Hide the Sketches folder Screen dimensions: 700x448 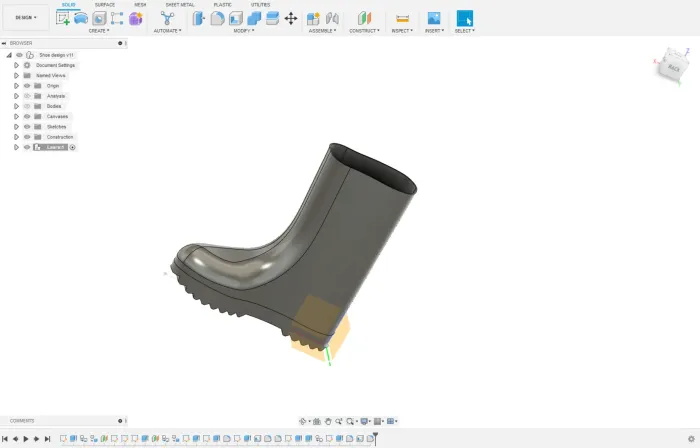pos(27,127)
